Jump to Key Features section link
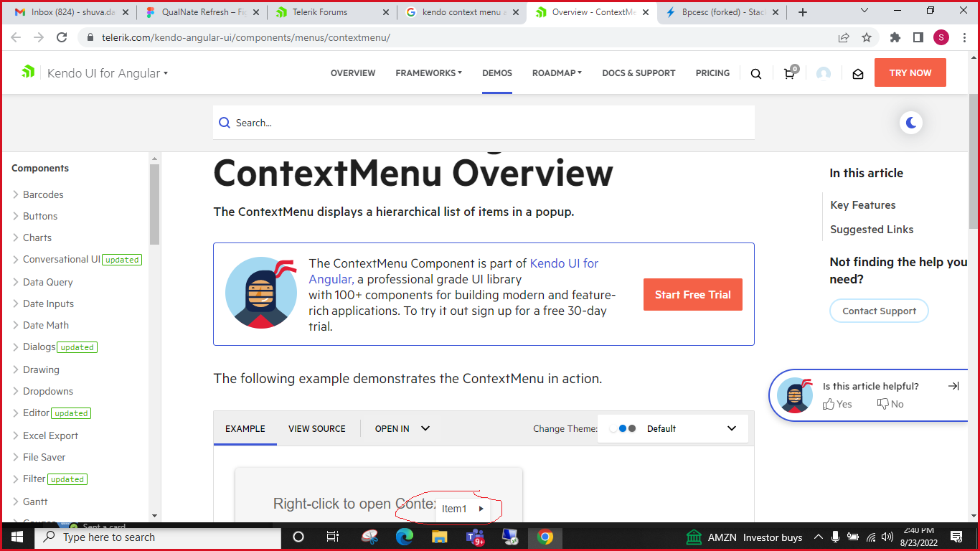 [x=863, y=205]
